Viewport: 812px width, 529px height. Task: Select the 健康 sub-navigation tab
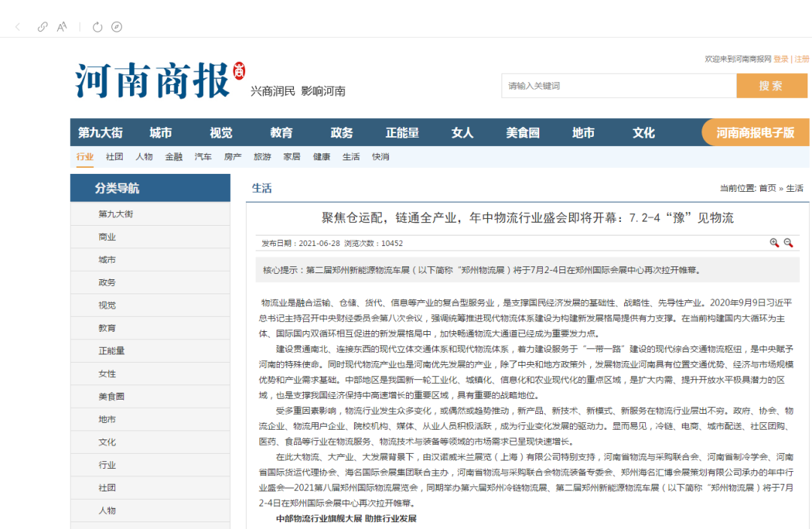[x=321, y=157]
